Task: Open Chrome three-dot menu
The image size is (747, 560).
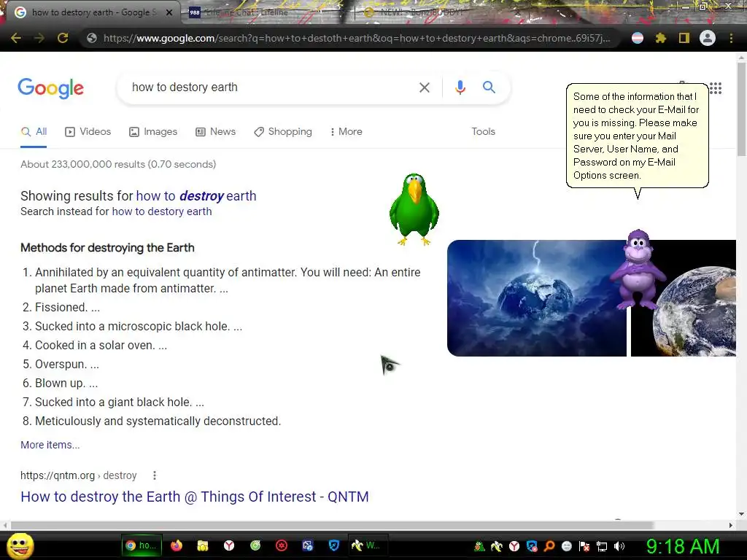Action: (731, 38)
